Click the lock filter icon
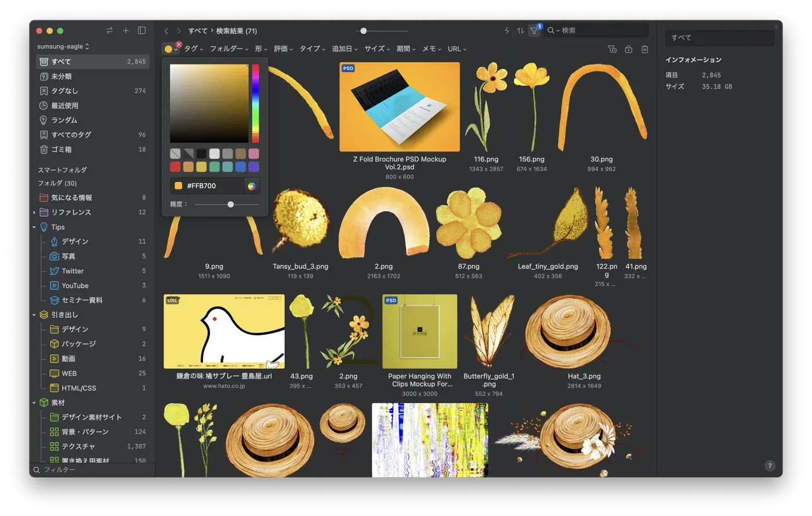This screenshot has height=516, width=812. pyautogui.click(x=629, y=49)
